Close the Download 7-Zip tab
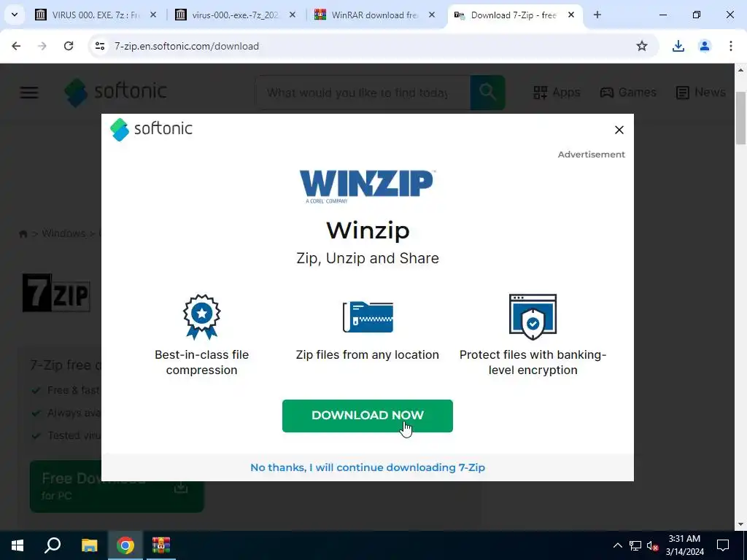747x560 pixels. [x=570, y=15]
